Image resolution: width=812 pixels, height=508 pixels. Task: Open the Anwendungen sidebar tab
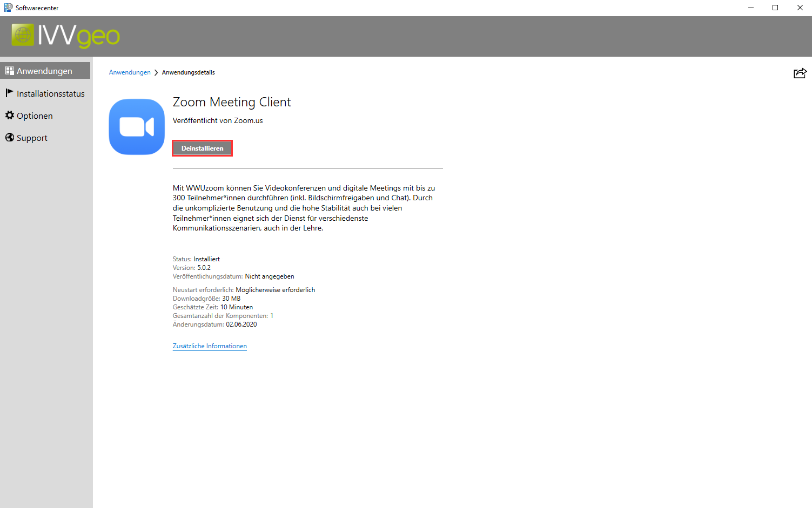(44, 71)
